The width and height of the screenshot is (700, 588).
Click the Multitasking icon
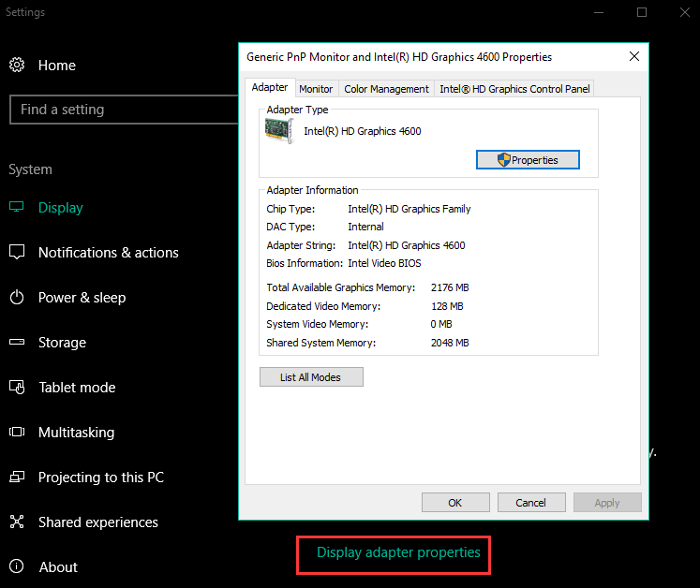[17, 433]
